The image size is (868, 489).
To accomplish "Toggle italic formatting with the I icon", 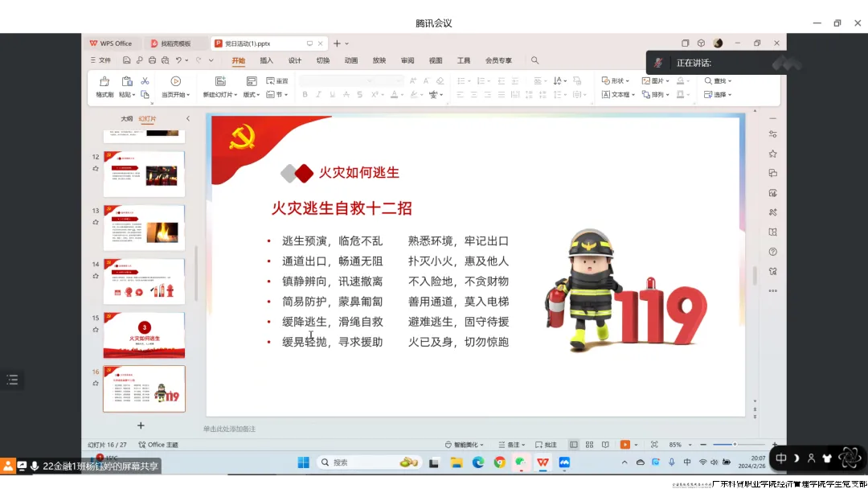I will pyautogui.click(x=318, y=94).
